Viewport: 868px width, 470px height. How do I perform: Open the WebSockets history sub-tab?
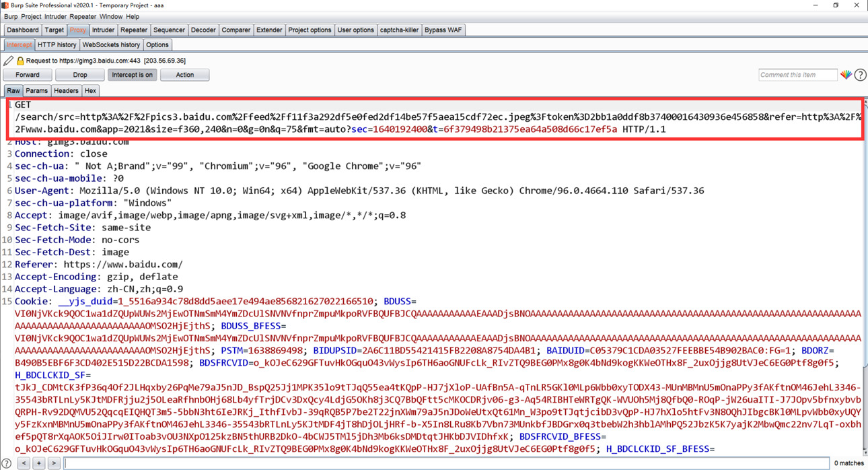tap(111, 44)
